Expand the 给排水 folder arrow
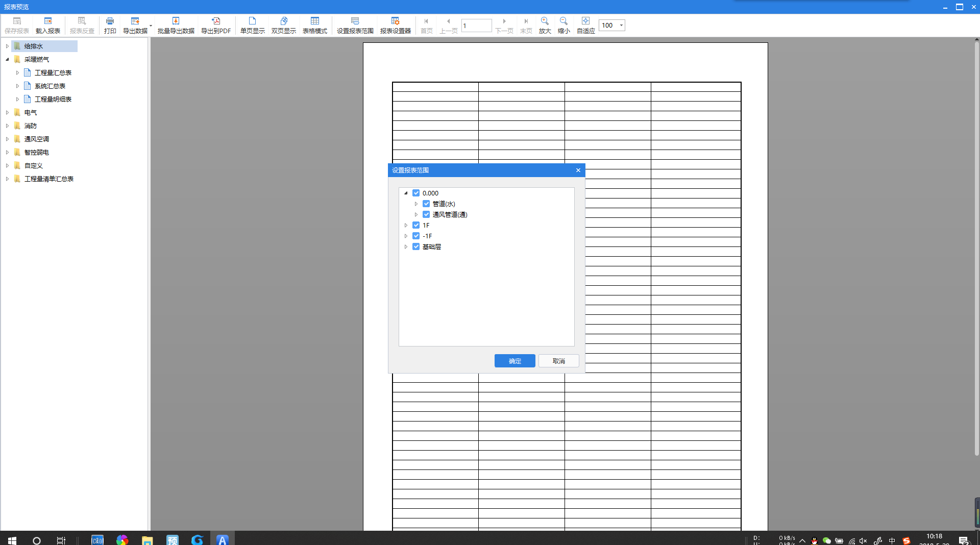 (7, 46)
